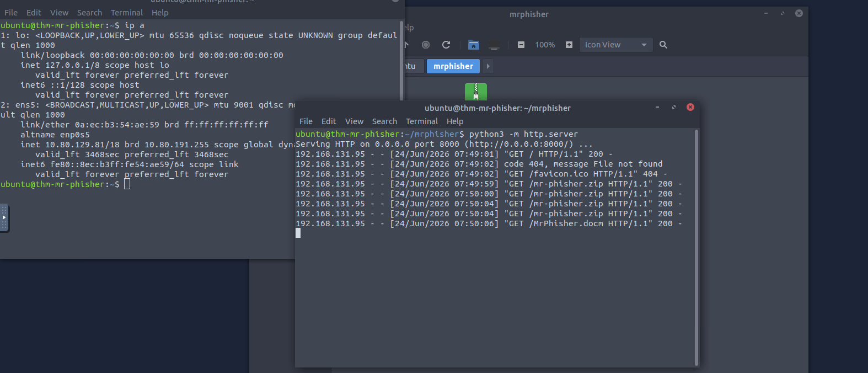Click the zoom in plus icon
Viewport: 868px width, 373px height.
click(x=569, y=45)
